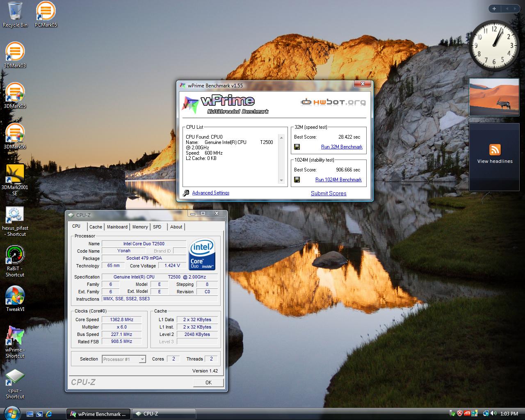The width and height of the screenshot is (525, 420).
Task: Click the sidebar add gadget plus button
Action: pyautogui.click(x=494, y=9)
